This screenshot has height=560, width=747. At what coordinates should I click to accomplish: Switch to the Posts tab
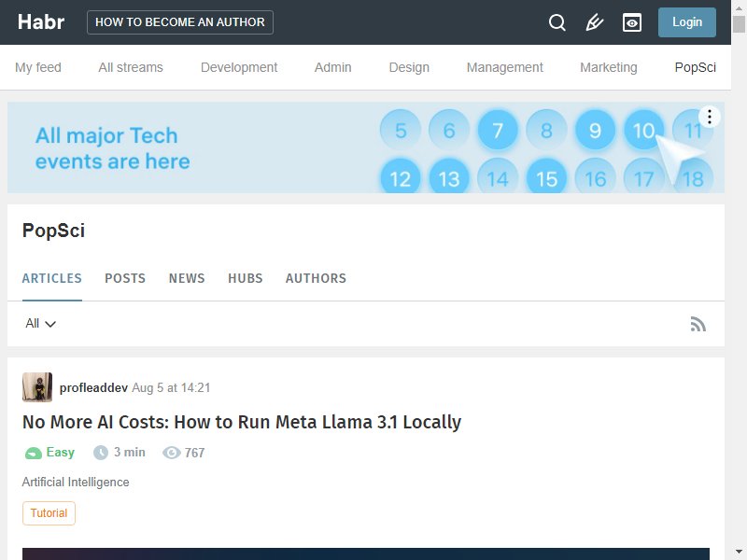(125, 278)
